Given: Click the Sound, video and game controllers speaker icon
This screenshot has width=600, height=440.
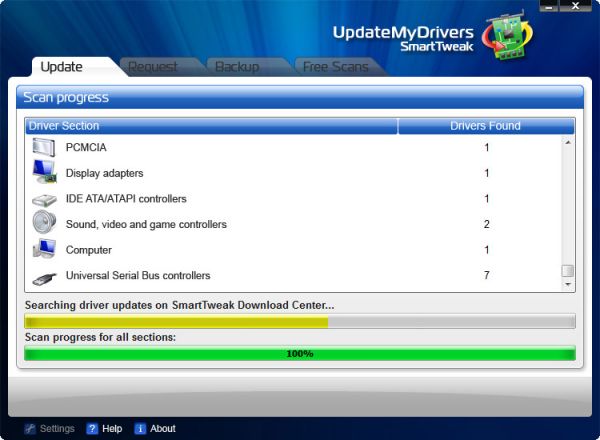Looking at the screenshot, I should [x=44, y=224].
